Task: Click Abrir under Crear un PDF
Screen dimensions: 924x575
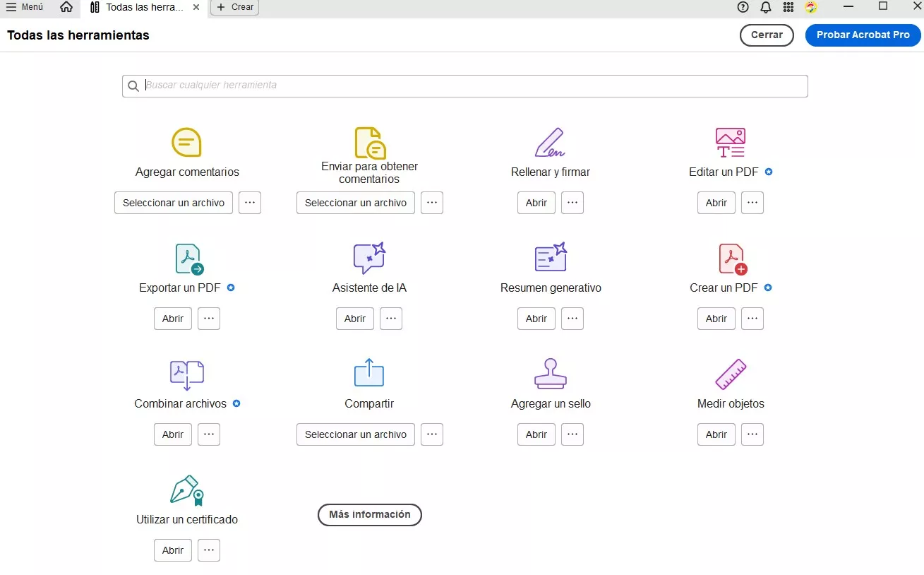Action: [716, 319]
